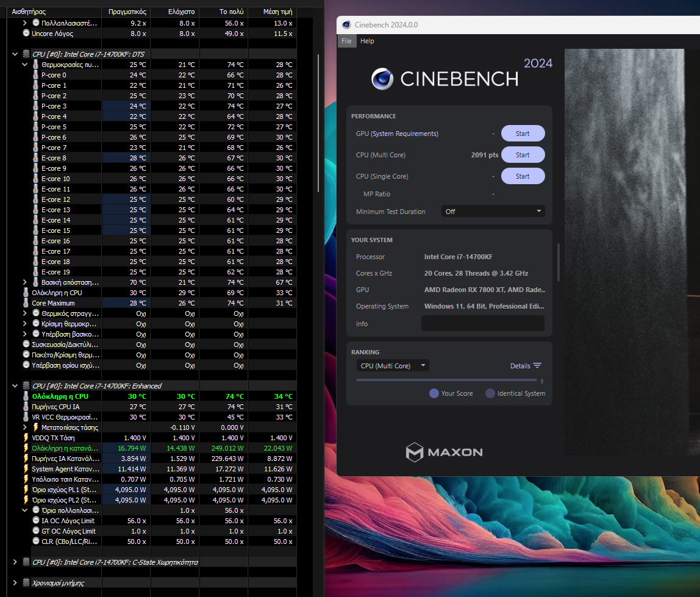
Task: Click the Cinebench app icon in the title bar
Action: coord(346,25)
